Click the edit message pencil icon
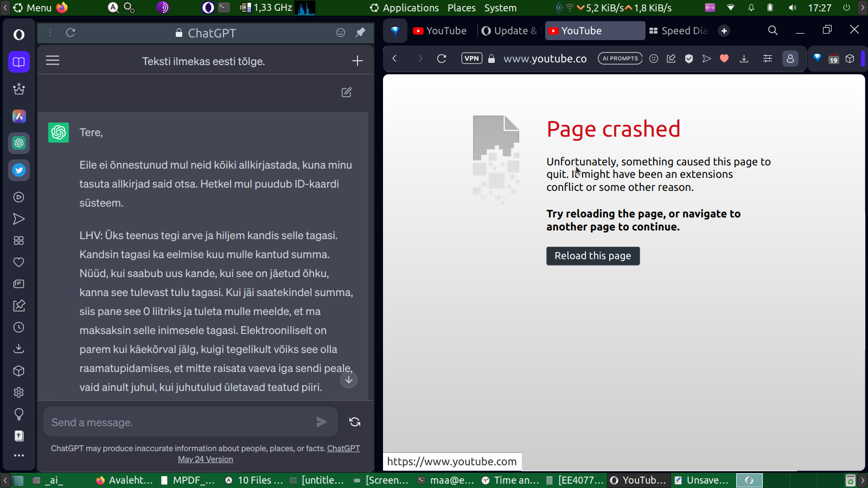This screenshot has width=868, height=488. point(347,92)
